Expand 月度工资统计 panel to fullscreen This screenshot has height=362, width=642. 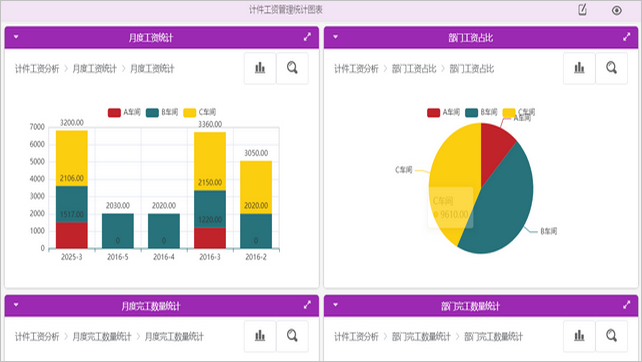[x=307, y=37]
